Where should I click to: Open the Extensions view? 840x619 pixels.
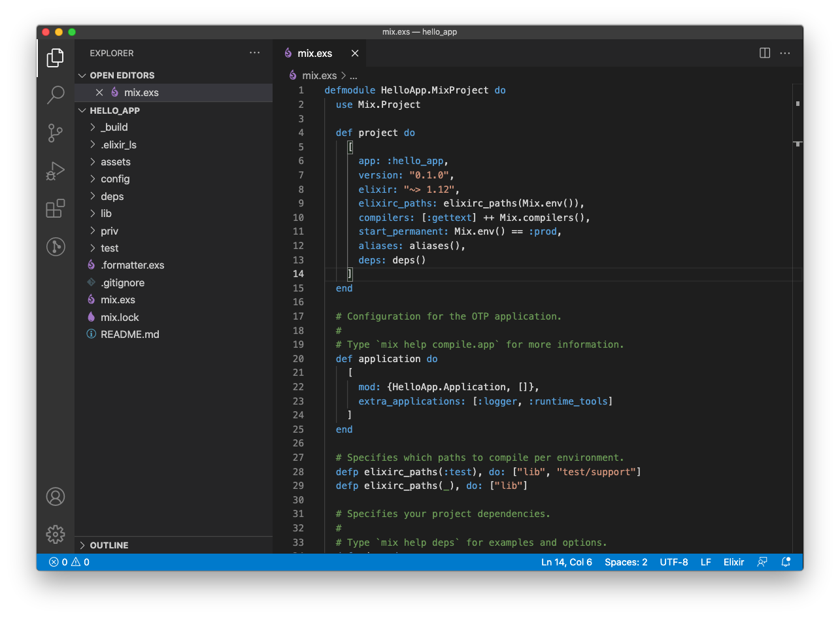click(x=56, y=209)
